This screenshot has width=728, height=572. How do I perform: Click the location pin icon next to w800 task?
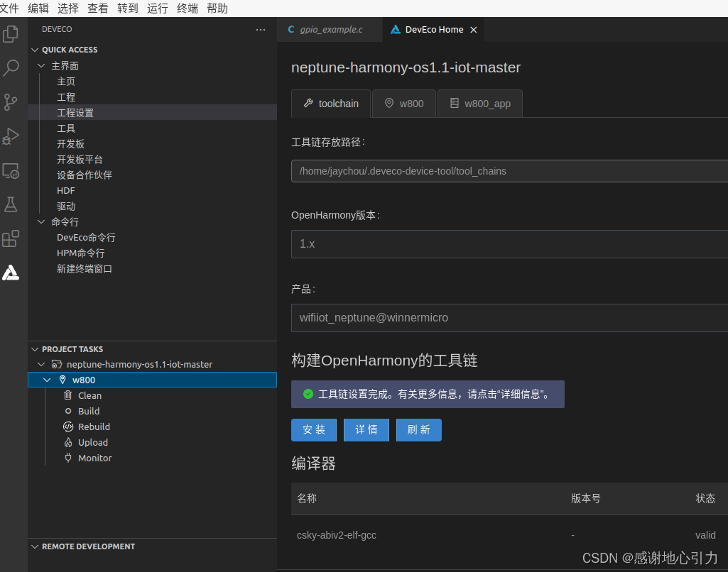point(63,380)
